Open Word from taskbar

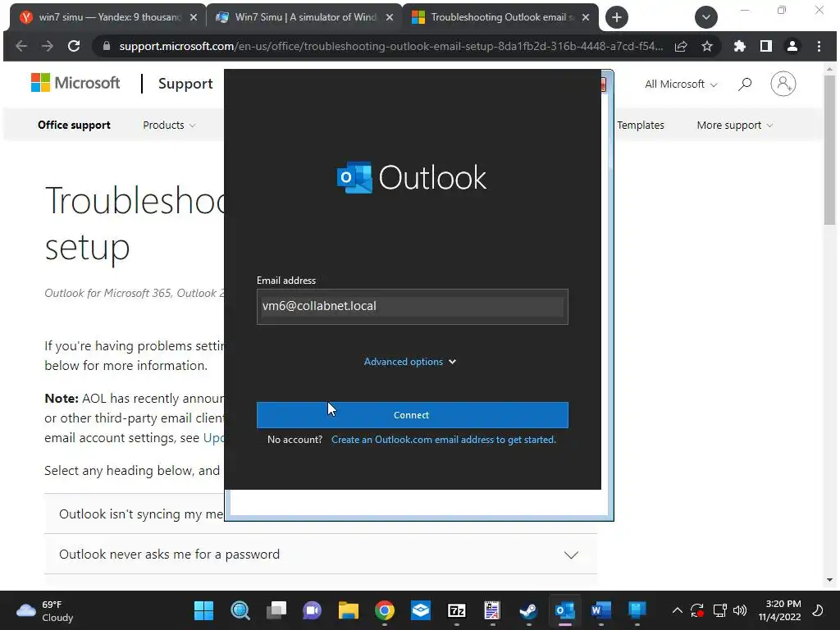click(601, 610)
